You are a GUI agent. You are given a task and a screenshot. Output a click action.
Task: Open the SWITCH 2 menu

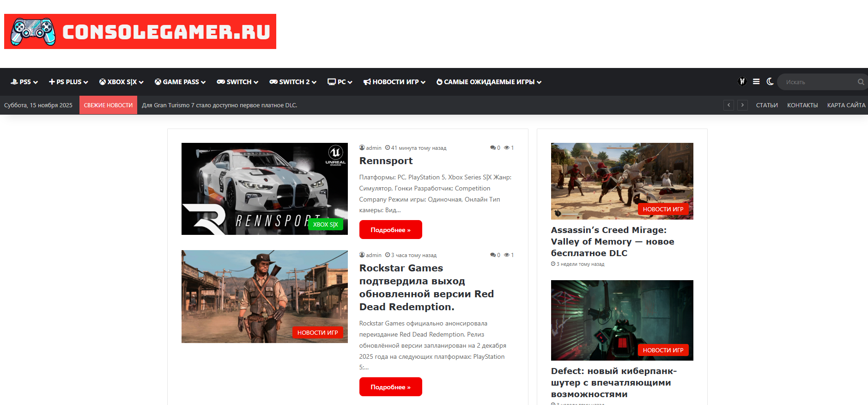coord(293,82)
